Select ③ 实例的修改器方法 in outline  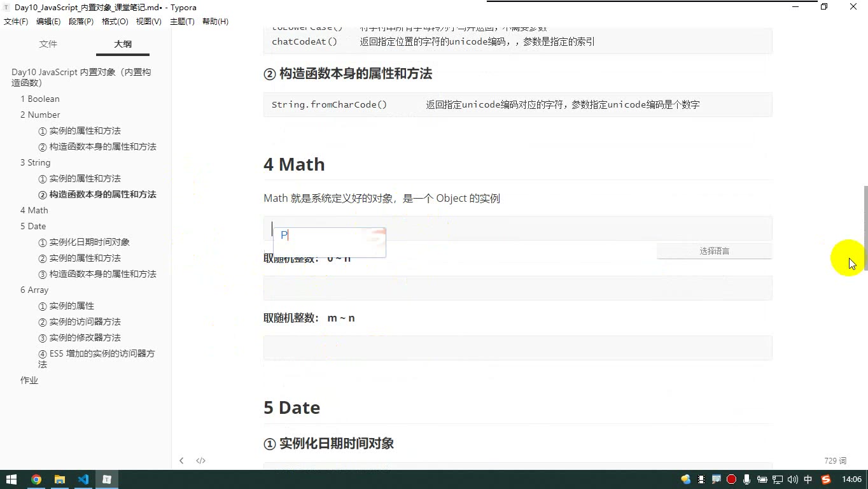[x=80, y=337]
